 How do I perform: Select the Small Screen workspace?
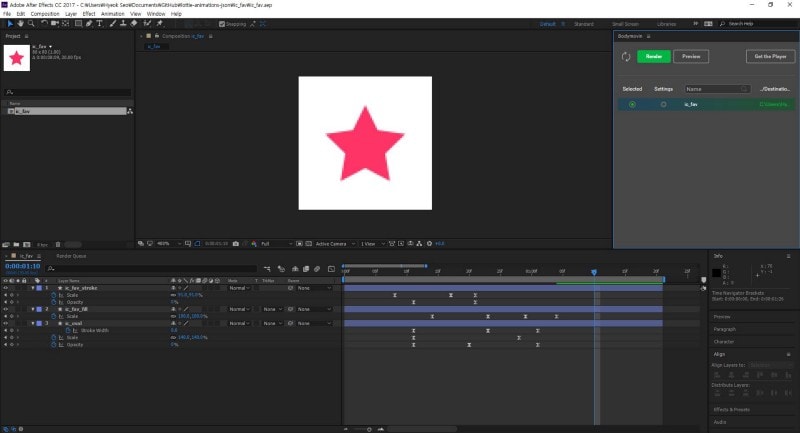pos(625,24)
